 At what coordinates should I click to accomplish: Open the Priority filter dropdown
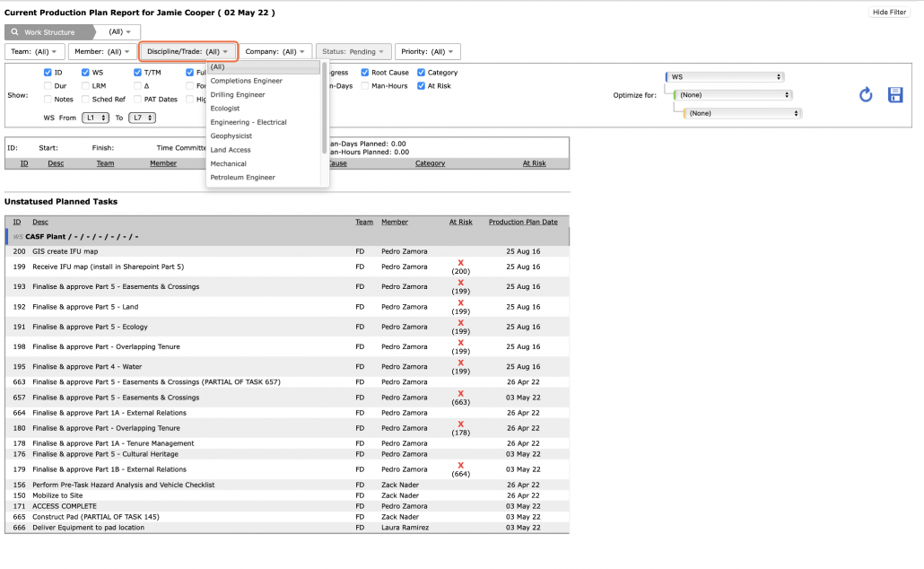(x=427, y=52)
